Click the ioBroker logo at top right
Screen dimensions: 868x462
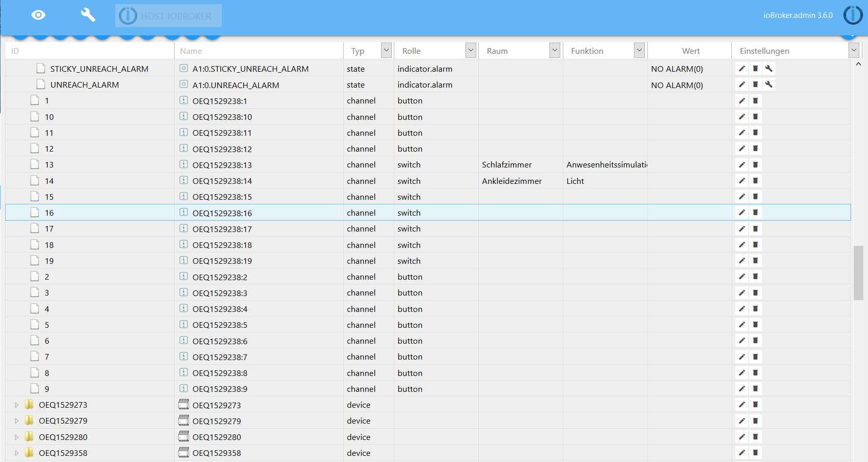pyautogui.click(x=853, y=15)
